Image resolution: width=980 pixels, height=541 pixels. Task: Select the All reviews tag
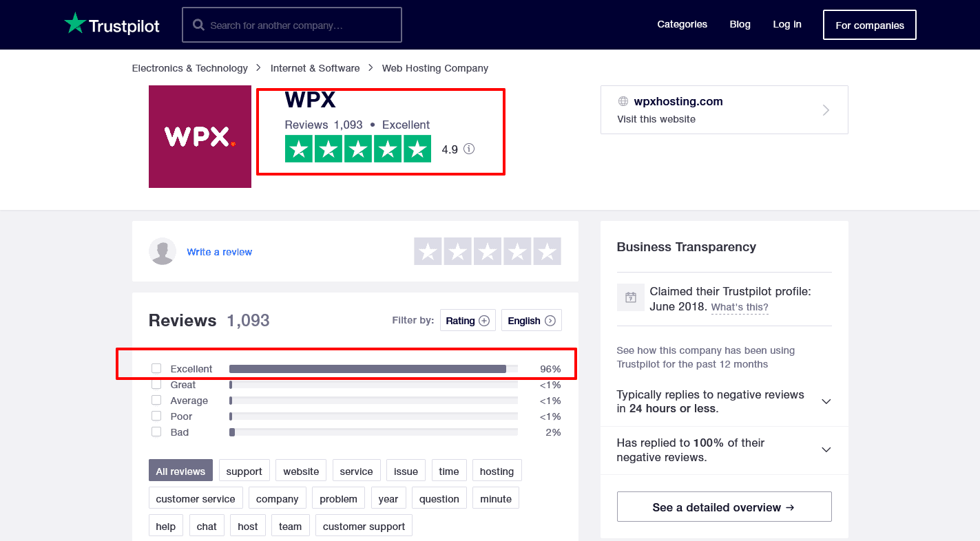coord(180,471)
